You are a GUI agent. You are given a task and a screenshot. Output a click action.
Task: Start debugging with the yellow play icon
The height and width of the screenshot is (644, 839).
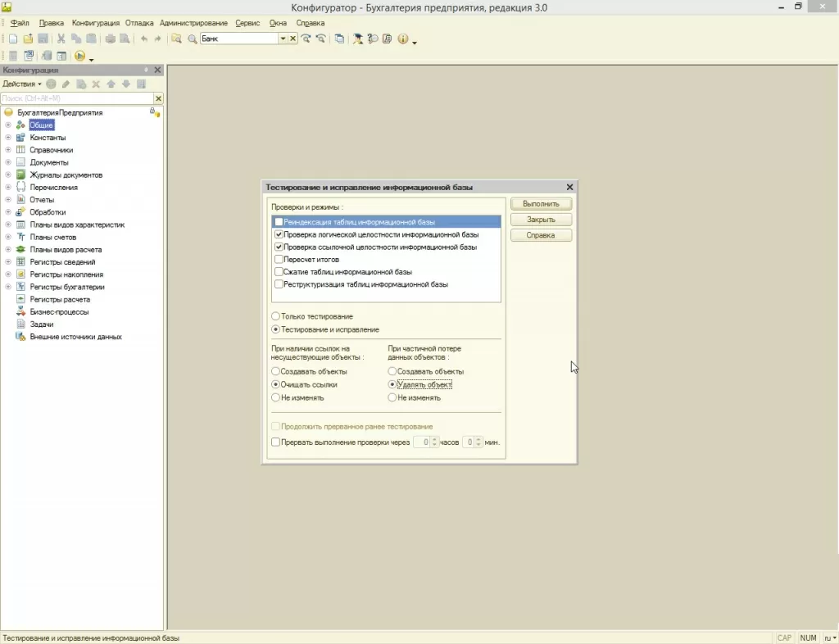(x=79, y=56)
